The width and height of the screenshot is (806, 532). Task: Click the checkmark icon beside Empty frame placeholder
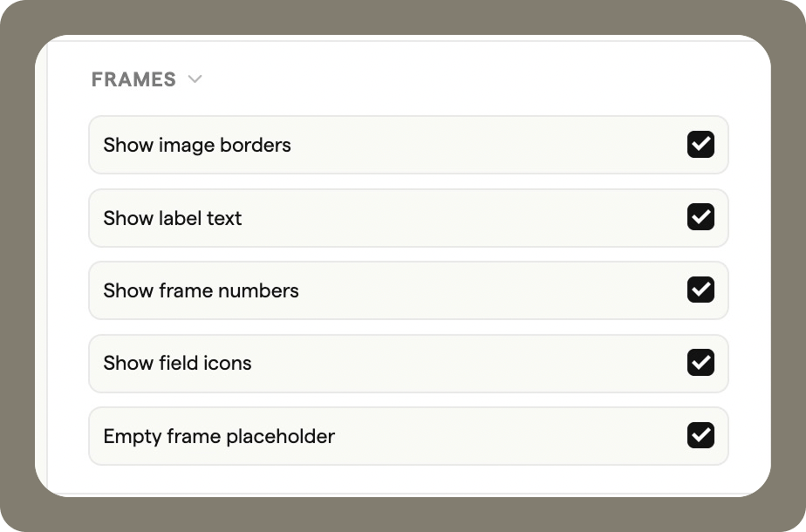[701, 436]
